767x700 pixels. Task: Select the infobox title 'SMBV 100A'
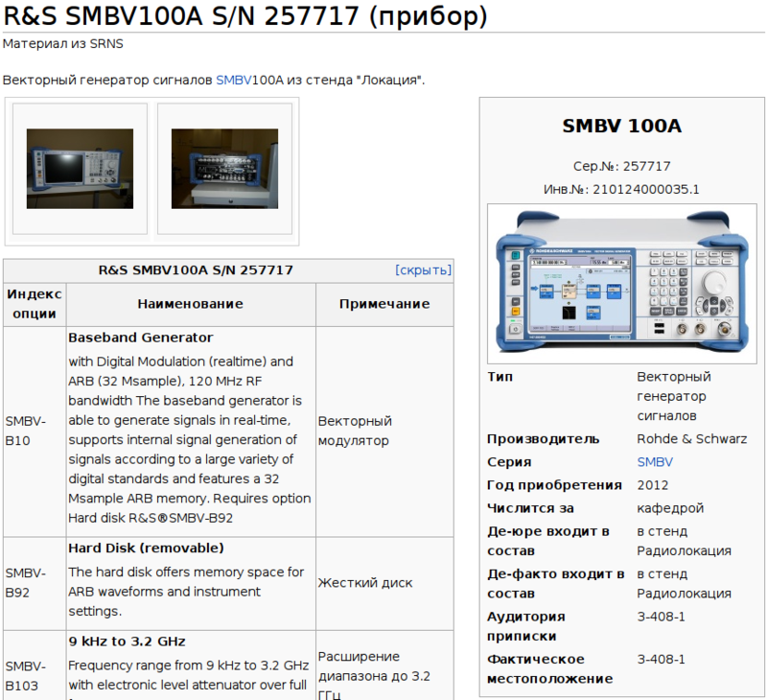621,127
